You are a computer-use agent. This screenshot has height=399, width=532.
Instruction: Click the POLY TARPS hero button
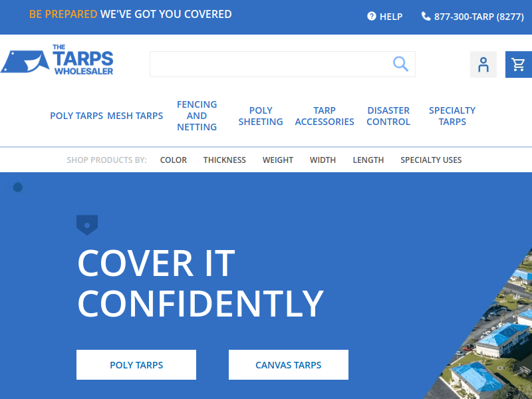136,364
